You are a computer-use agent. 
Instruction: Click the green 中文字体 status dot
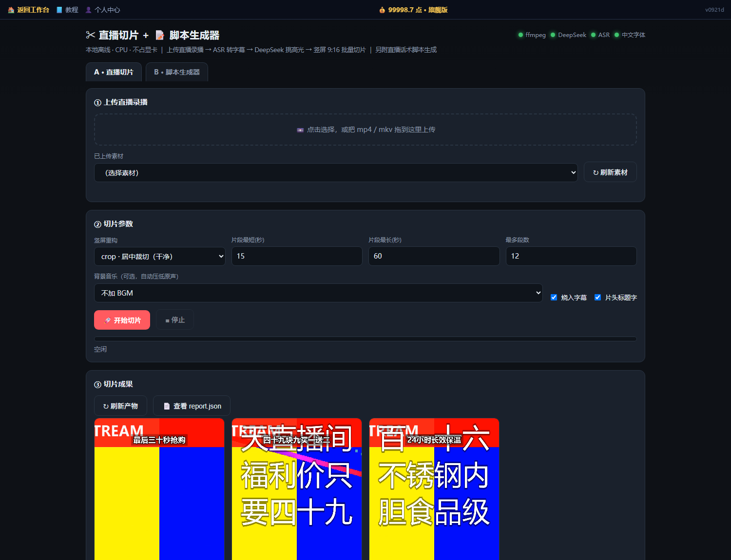point(616,35)
